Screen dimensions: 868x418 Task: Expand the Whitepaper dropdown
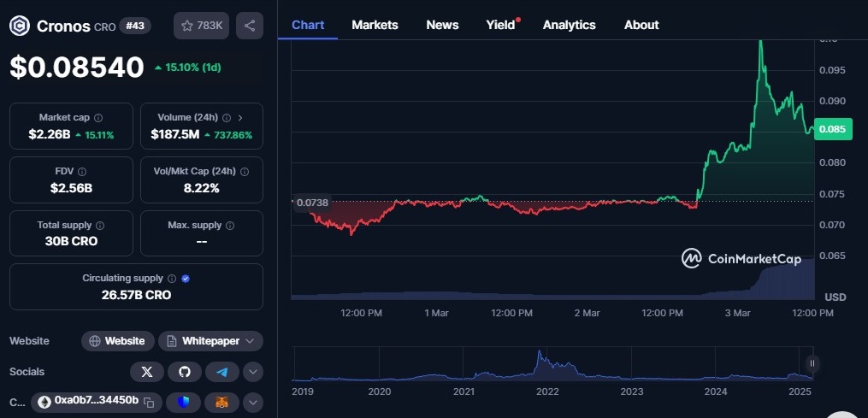[211, 341]
